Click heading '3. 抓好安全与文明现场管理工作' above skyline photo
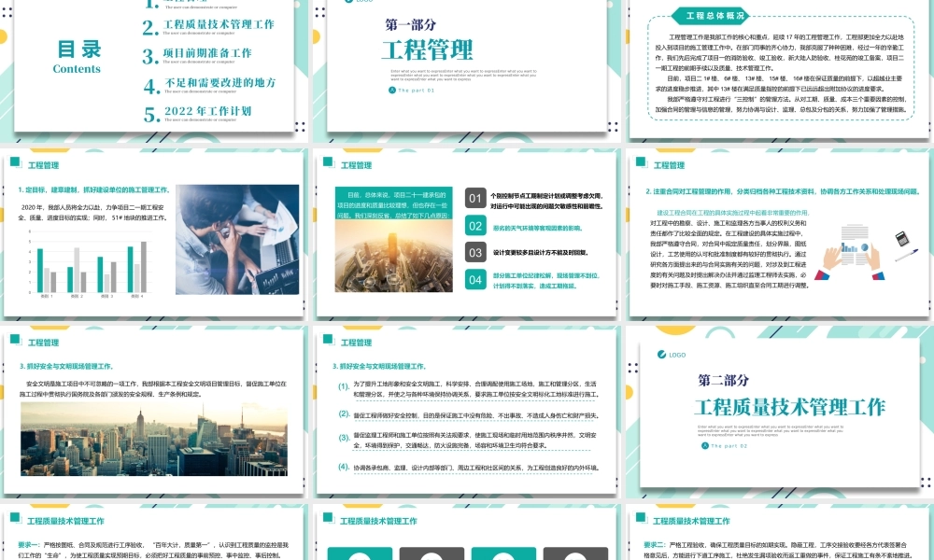 [65, 366]
